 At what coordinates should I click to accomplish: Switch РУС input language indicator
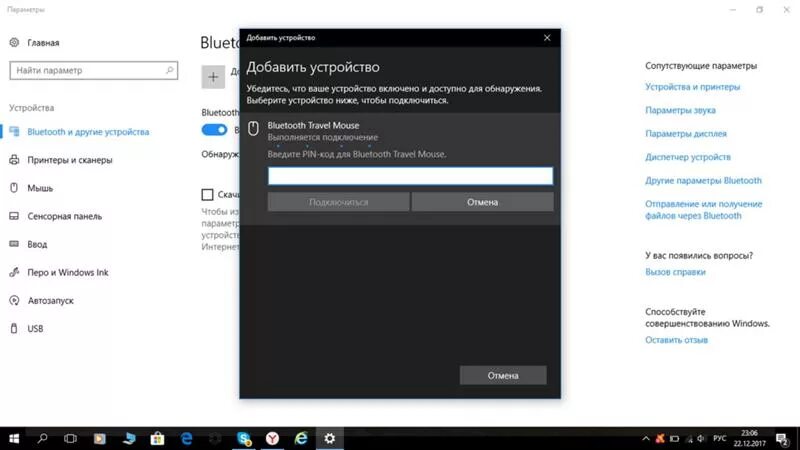click(719, 438)
